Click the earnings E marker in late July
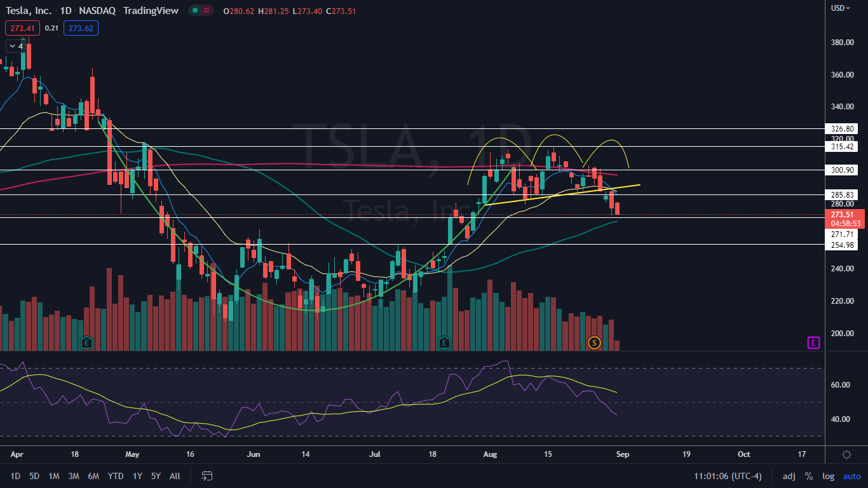 tap(444, 342)
